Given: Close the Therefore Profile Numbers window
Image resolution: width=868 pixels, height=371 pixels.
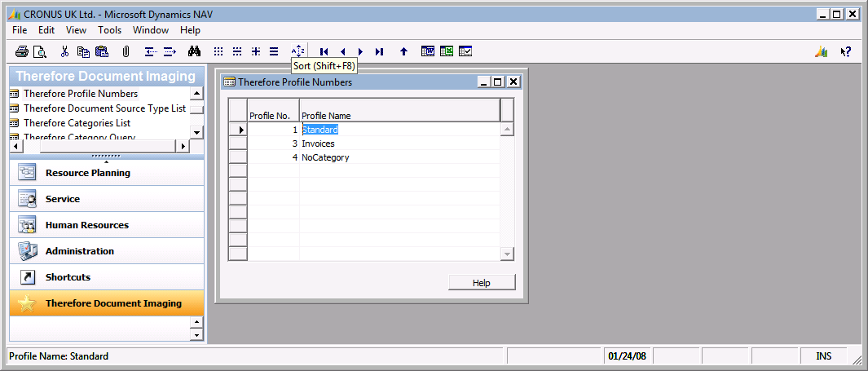Looking at the screenshot, I should pos(513,82).
